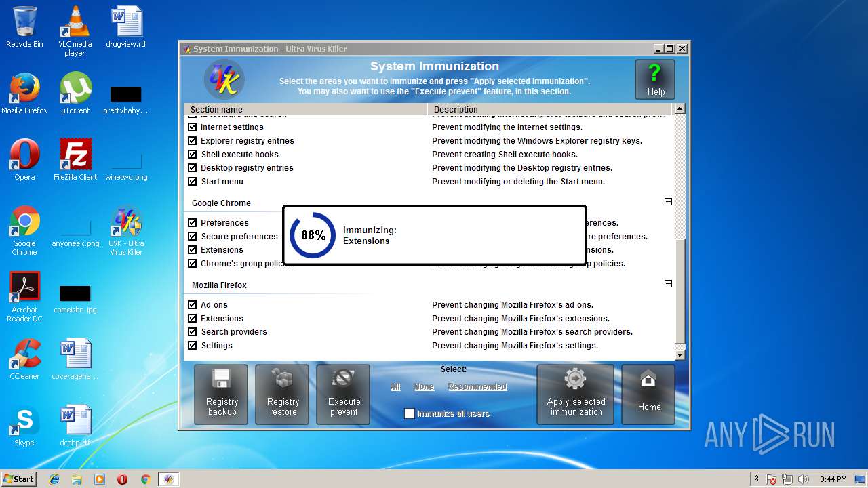868x488 pixels.
Task: Open Internet Explorer from taskbar
Action: pyautogui.click(x=54, y=479)
